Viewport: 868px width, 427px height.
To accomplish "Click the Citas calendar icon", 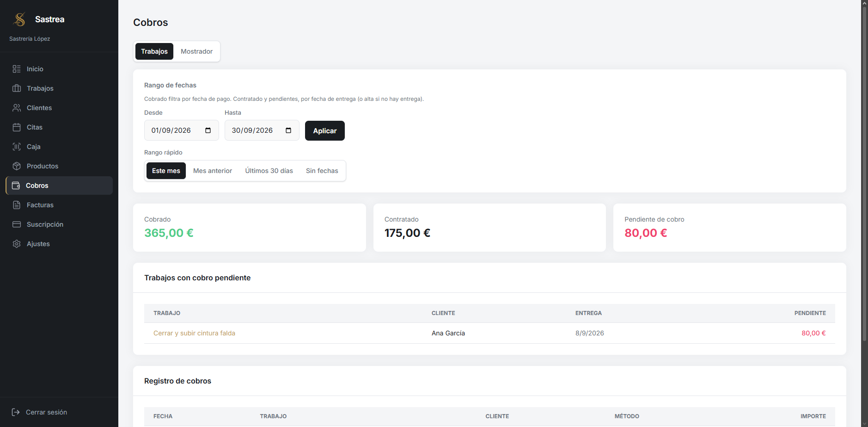I will (17, 127).
